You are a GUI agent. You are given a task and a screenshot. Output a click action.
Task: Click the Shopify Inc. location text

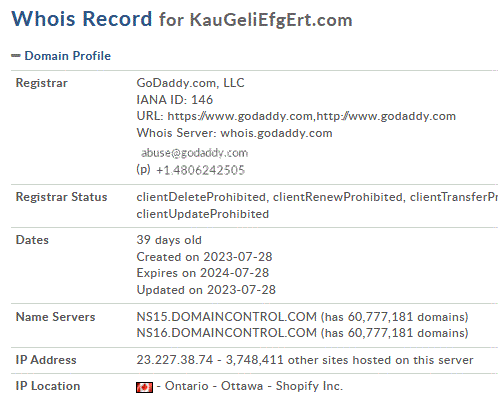pyautogui.click(x=309, y=386)
